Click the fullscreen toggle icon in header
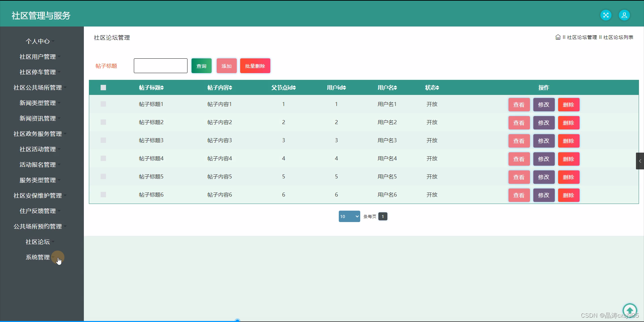Screen dimensions: 644x322 pyautogui.click(x=606, y=15)
